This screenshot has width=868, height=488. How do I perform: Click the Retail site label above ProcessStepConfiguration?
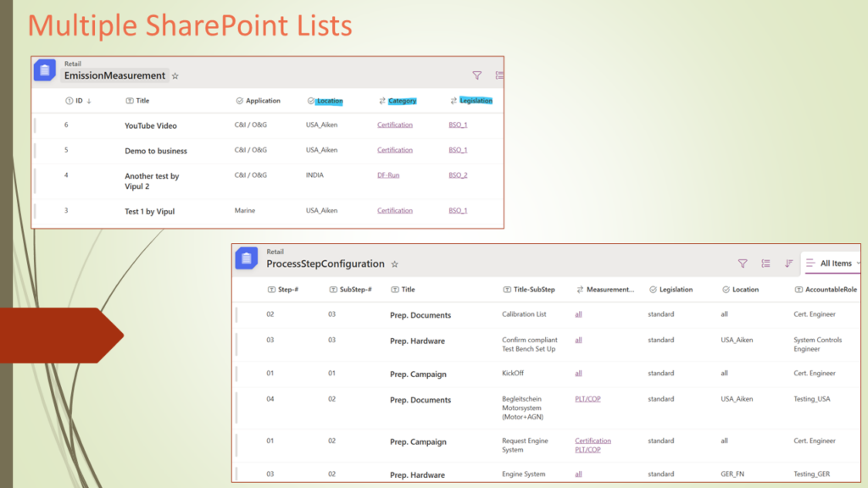click(275, 252)
